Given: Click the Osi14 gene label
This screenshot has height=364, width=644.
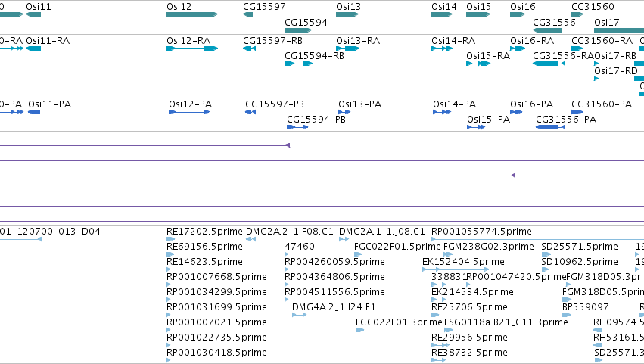Looking at the screenshot, I should coord(444,7).
